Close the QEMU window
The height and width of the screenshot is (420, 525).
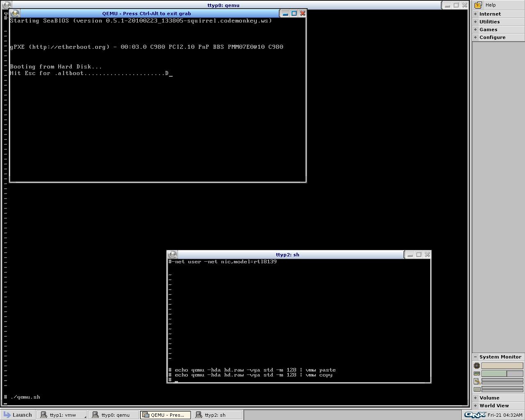303,14
